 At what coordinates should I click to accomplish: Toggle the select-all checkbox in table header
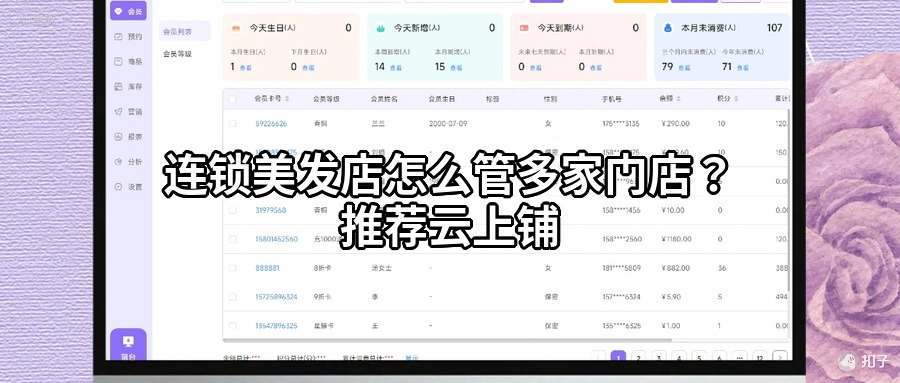(232, 99)
